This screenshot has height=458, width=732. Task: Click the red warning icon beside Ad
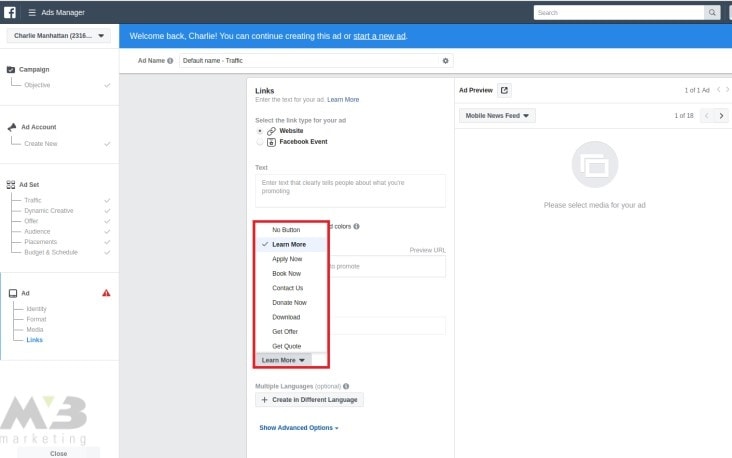(106, 293)
